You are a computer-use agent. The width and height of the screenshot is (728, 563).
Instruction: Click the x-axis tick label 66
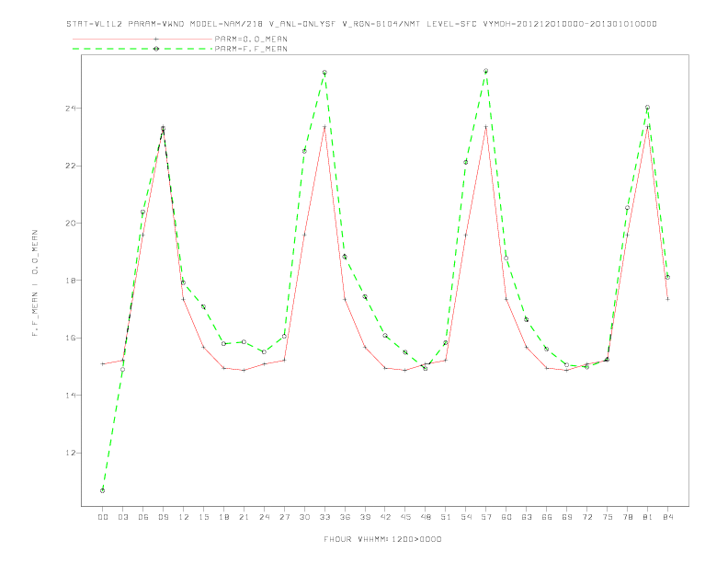click(x=547, y=517)
